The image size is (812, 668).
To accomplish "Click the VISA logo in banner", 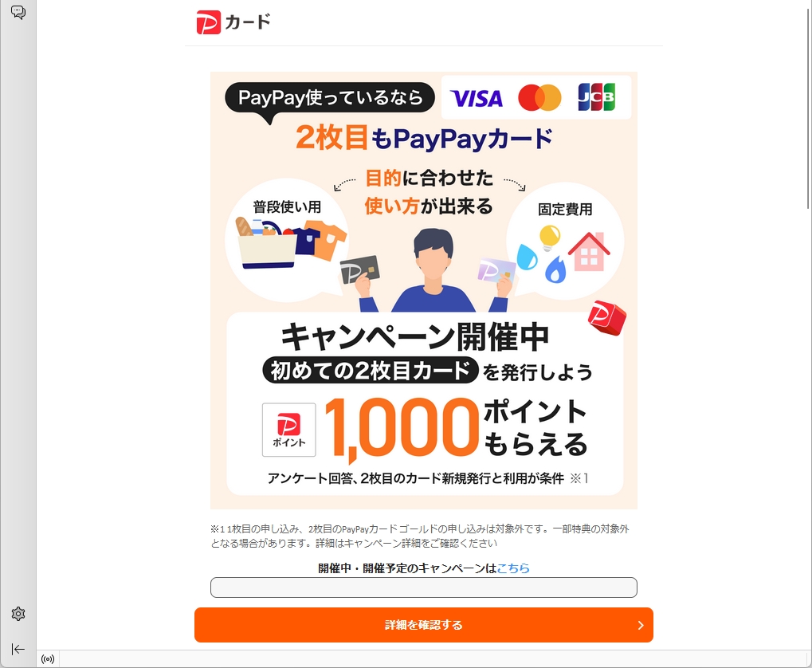I will [477, 98].
